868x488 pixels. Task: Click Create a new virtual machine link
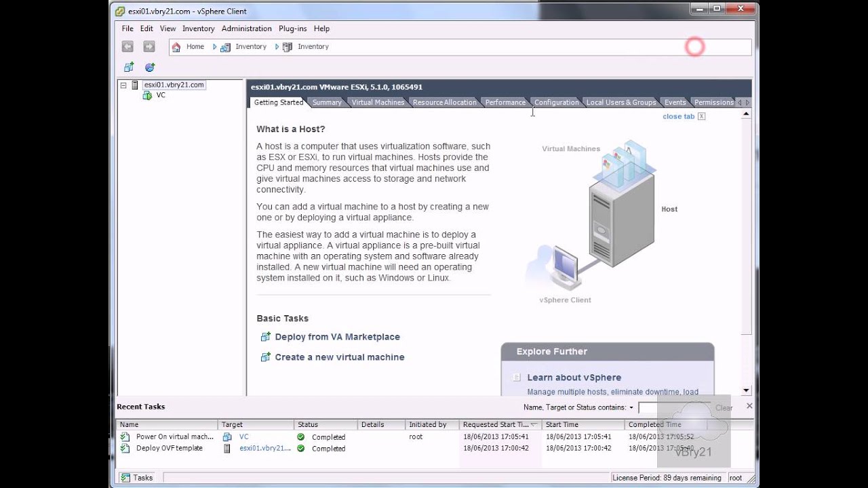(x=339, y=357)
